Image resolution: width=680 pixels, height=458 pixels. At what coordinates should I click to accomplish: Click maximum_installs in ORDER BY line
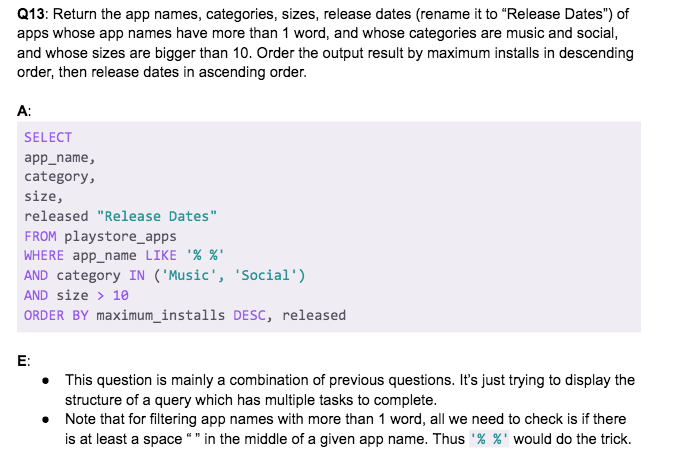tap(161, 315)
